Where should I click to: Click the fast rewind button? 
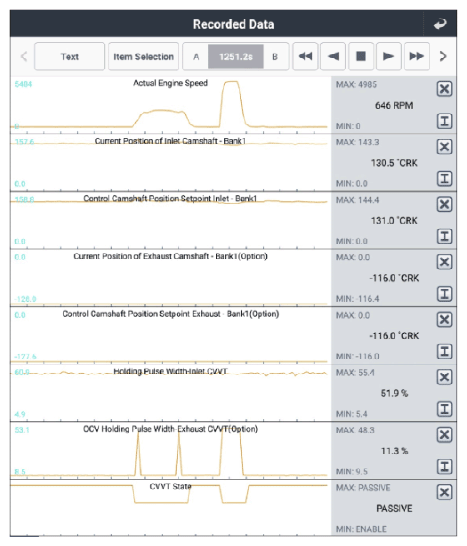(305, 56)
